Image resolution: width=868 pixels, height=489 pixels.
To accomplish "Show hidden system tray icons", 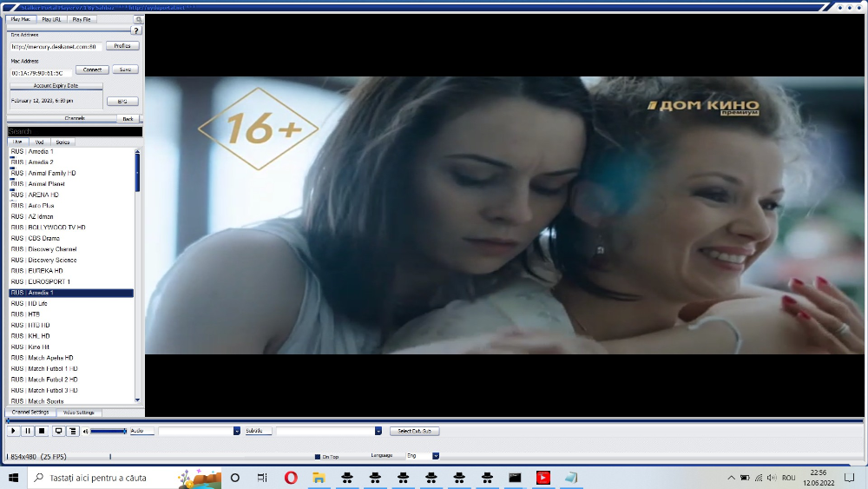I will pyautogui.click(x=731, y=478).
